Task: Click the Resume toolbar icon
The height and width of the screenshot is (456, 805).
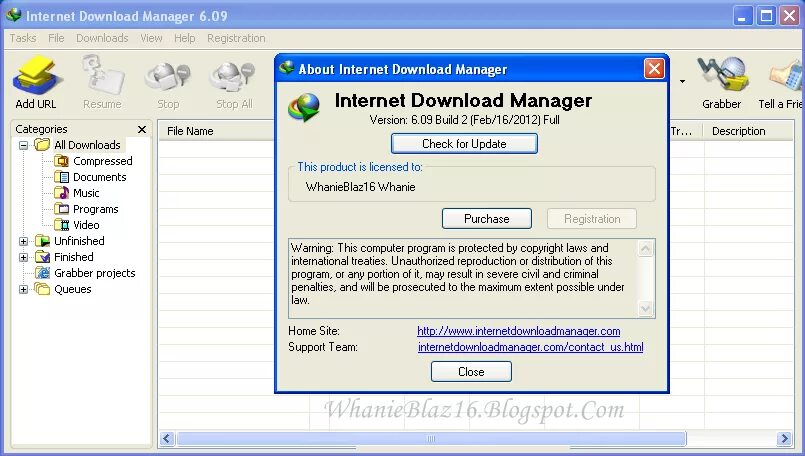Action: (103, 76)
